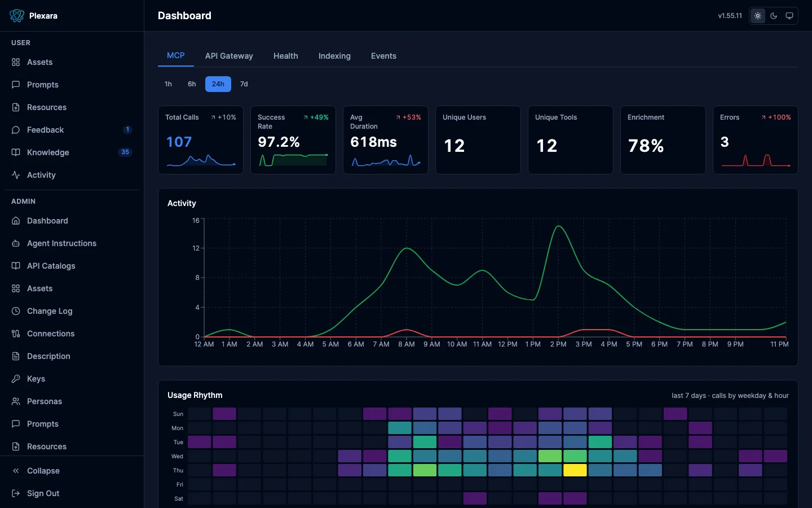Click the API Catalogs book icon
812x508 pixels.
[16, 266]
